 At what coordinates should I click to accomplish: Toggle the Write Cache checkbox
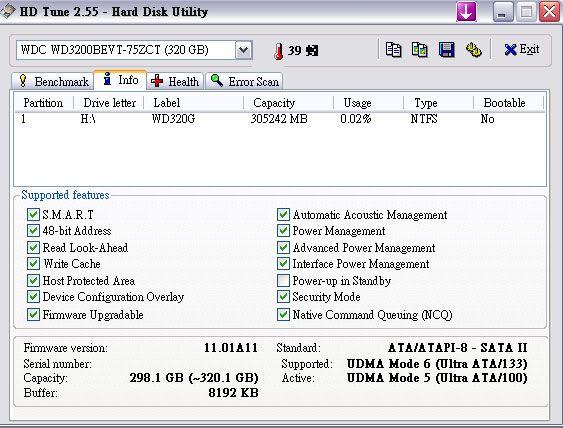[x=33, y=264]
